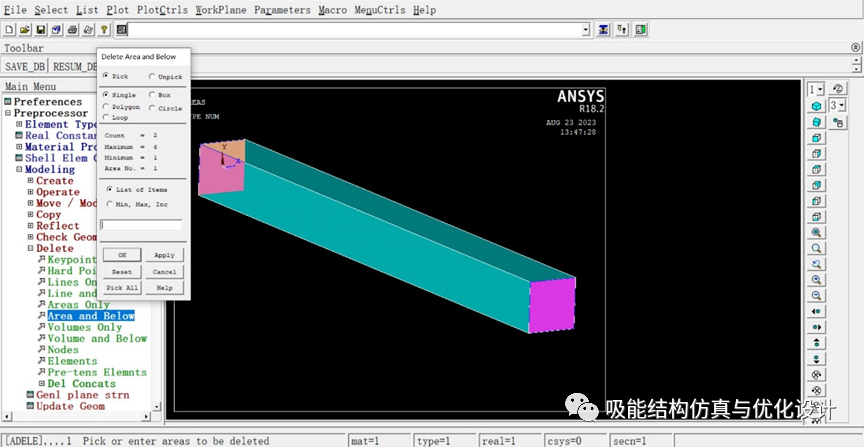Viewport: 864px width, 447px height.
Task: Expand the Operate tree node
Action: [31, 192]
